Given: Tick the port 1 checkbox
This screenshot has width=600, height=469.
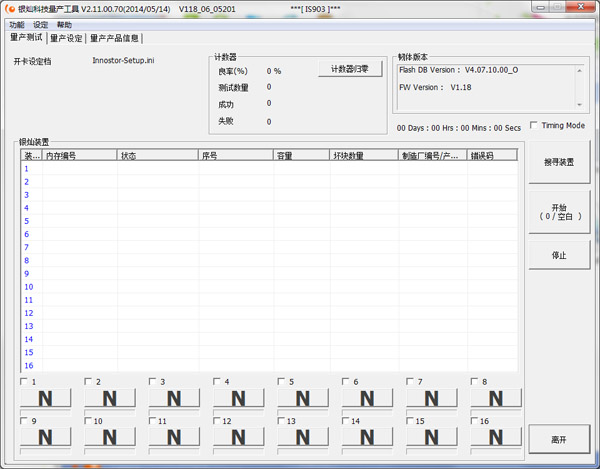Looking at the screenshot, I should click(24, 381).
